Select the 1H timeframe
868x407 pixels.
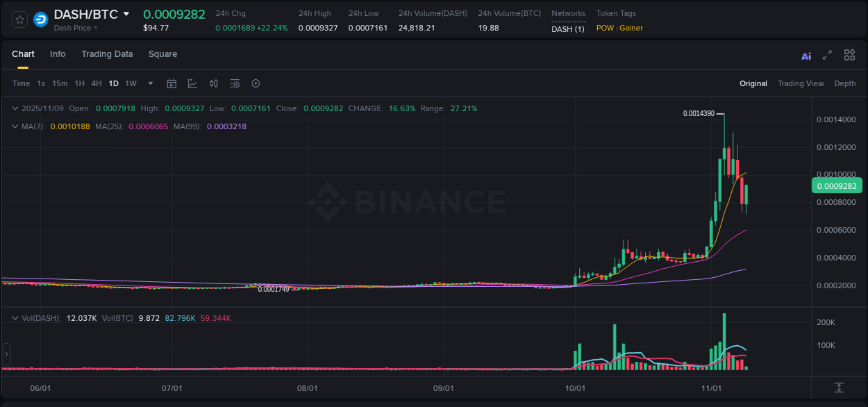(x=78, y=83)
